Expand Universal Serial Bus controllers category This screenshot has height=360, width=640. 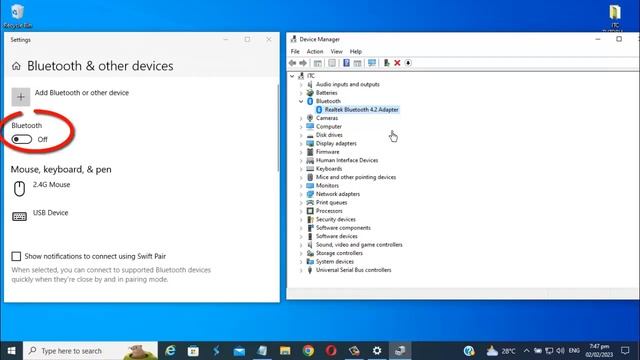click(x=301, y=270)
